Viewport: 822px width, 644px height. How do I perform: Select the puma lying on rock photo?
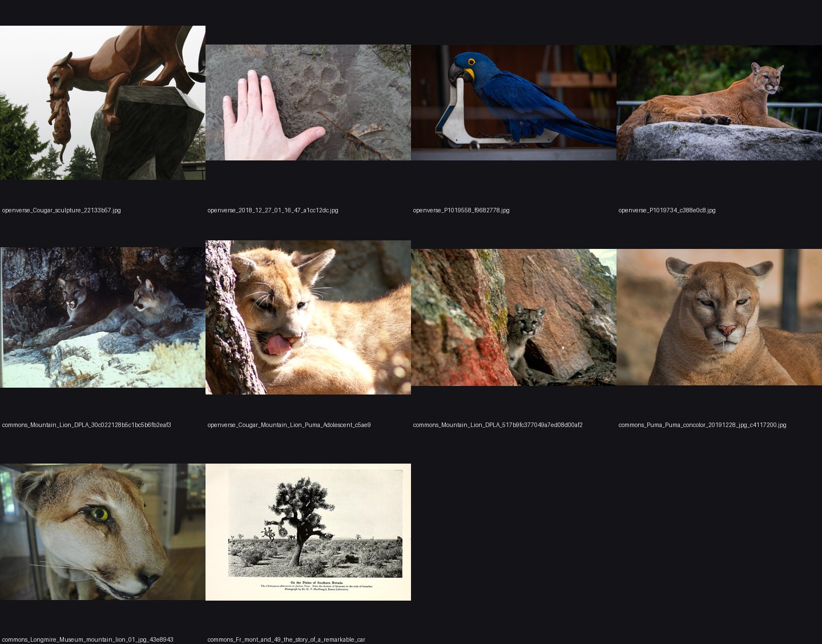coord(719,103)
